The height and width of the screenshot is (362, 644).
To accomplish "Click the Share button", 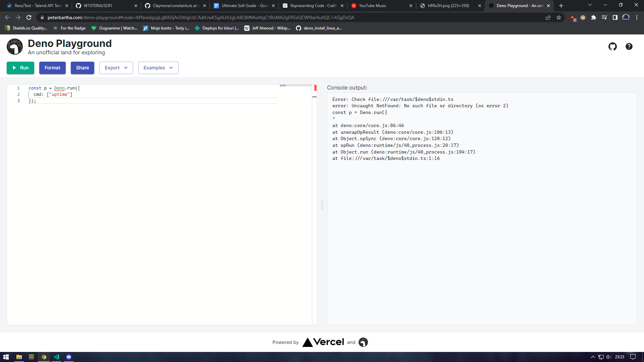I will (82, 68).
